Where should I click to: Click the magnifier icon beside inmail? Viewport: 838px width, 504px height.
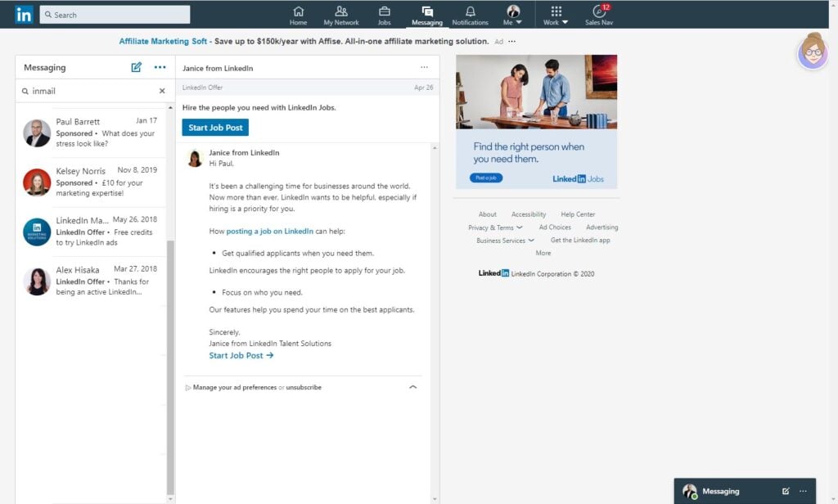[x=25, y=92]
